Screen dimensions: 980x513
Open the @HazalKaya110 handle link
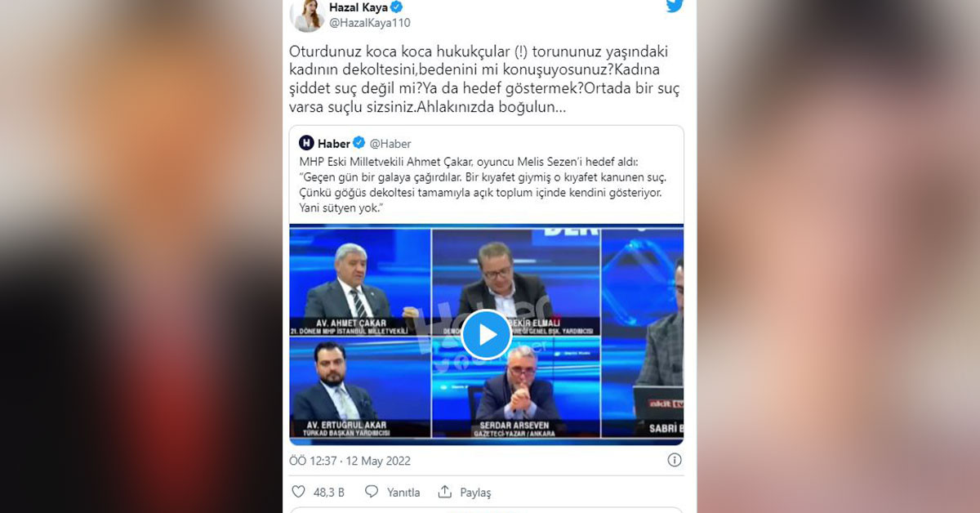point(369,23)
